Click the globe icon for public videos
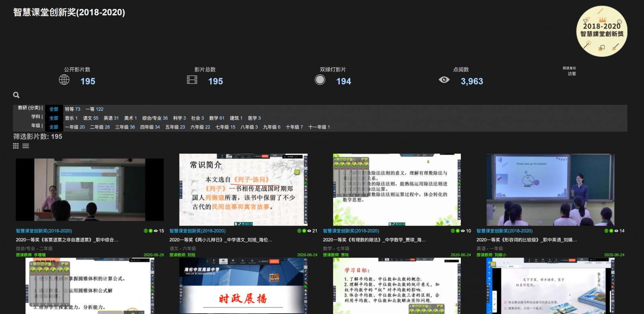Viewport: 644px width, 314px height. coord(64,80)
